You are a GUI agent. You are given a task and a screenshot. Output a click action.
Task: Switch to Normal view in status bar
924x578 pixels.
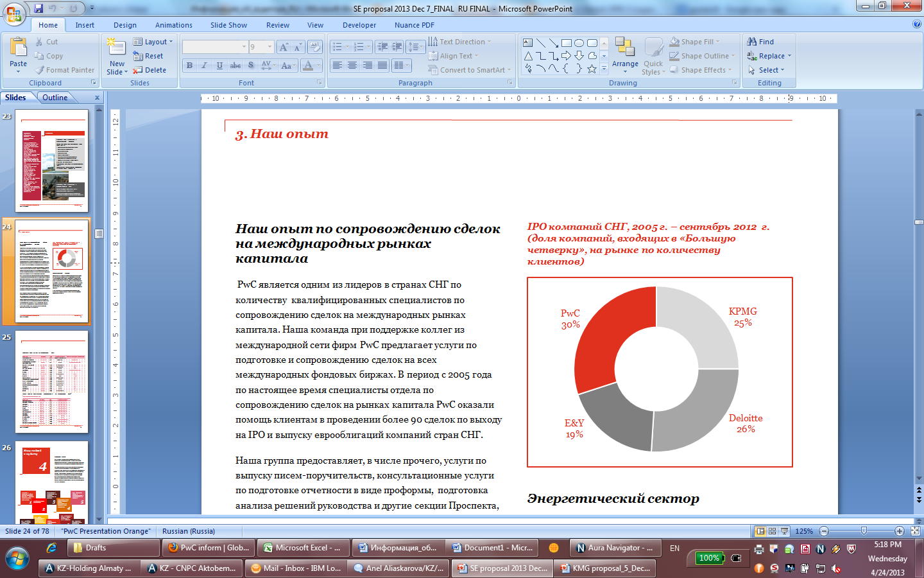click(x=760, y=531)
